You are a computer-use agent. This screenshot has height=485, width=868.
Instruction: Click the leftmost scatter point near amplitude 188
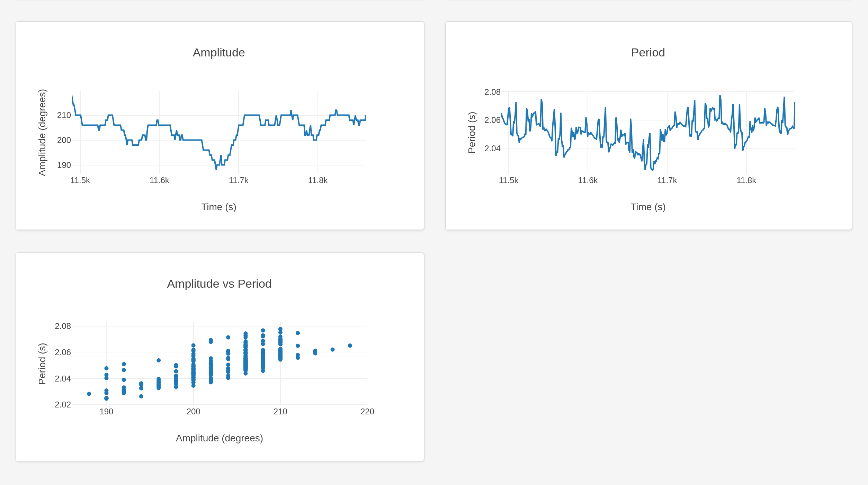(89, 394)
